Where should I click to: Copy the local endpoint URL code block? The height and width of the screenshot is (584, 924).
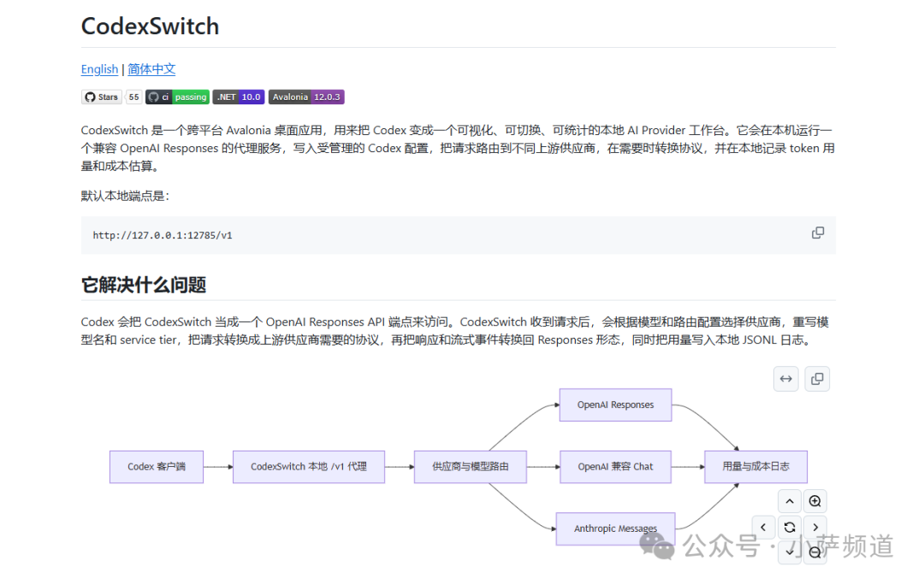point(818,233)
